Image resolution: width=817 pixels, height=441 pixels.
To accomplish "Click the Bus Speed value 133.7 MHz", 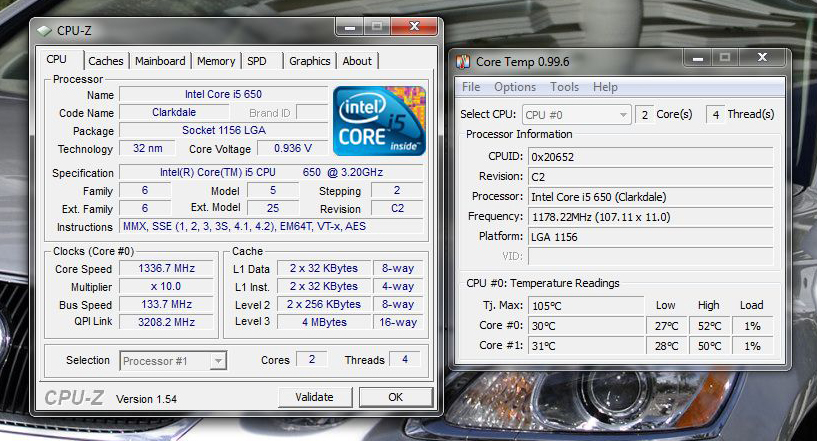I will pos(166,304).
